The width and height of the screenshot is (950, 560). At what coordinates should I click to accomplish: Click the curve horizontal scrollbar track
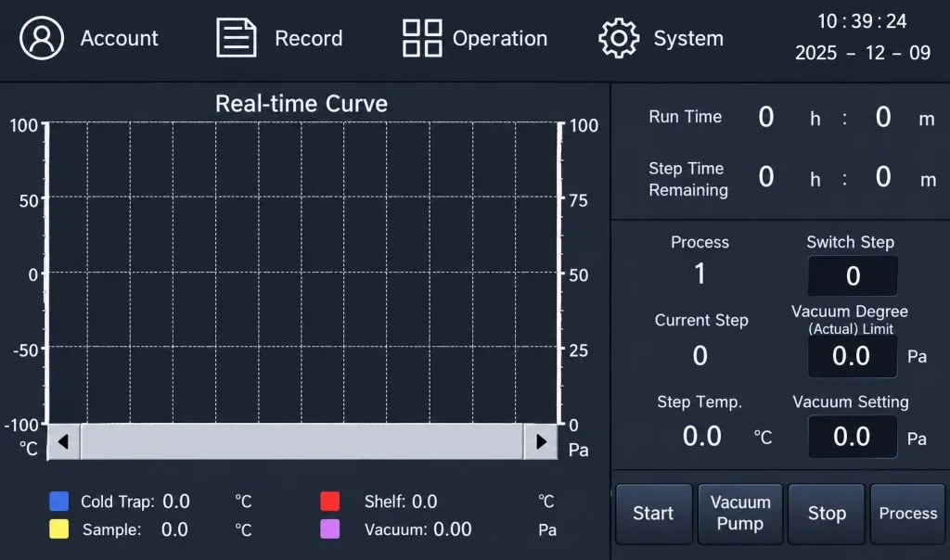[302, 442]
